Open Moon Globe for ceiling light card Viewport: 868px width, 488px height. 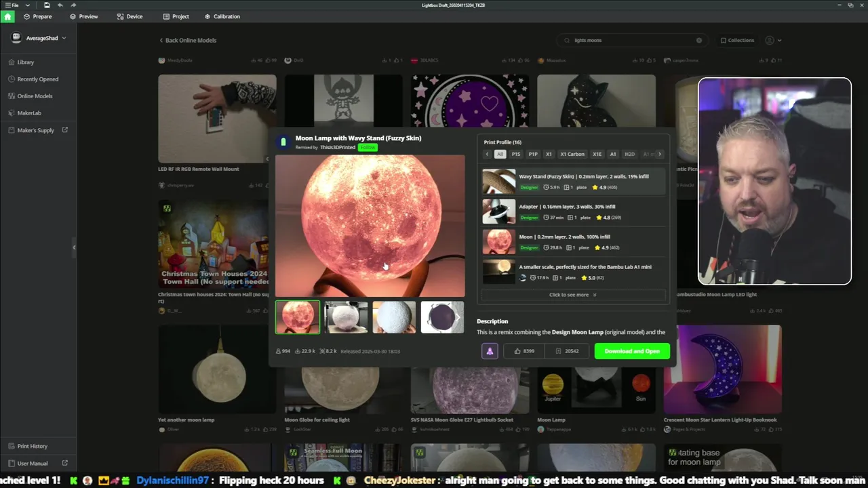343,400
